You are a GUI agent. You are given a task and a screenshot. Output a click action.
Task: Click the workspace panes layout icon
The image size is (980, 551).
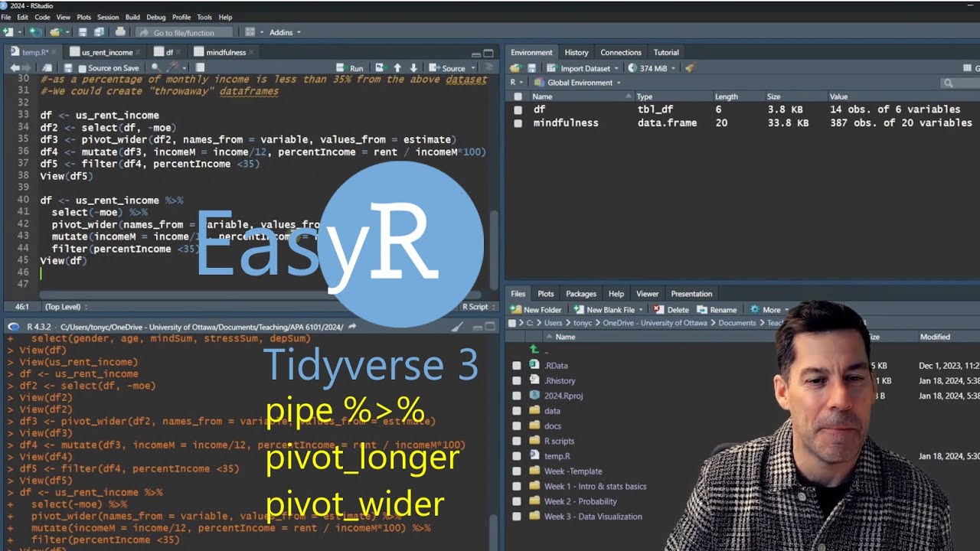[250, 32]
